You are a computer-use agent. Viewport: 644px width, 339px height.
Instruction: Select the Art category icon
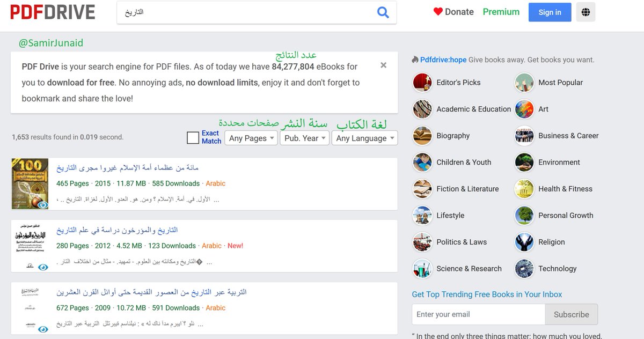524,109
